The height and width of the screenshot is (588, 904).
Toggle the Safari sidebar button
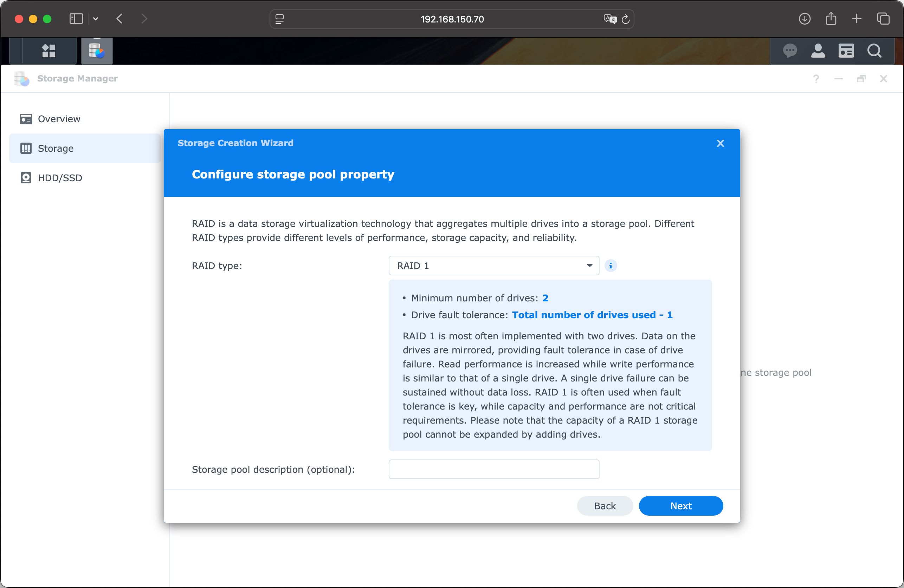coord(76,19)
